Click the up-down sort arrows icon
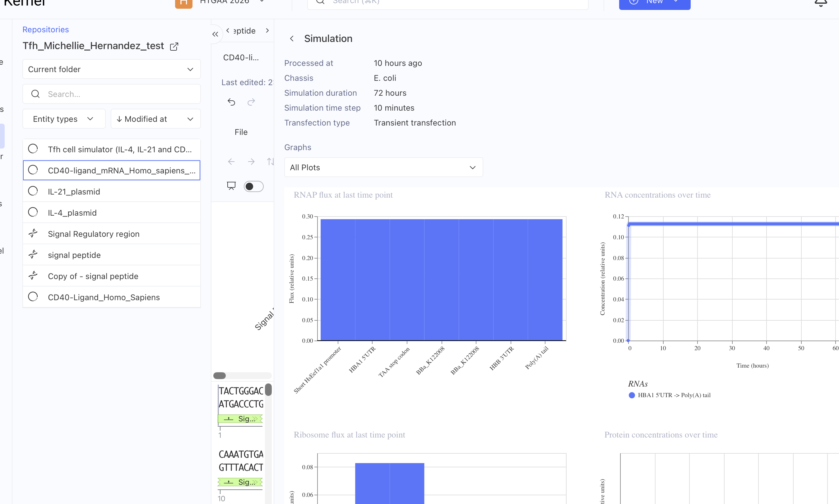 [x=271, y=161]
